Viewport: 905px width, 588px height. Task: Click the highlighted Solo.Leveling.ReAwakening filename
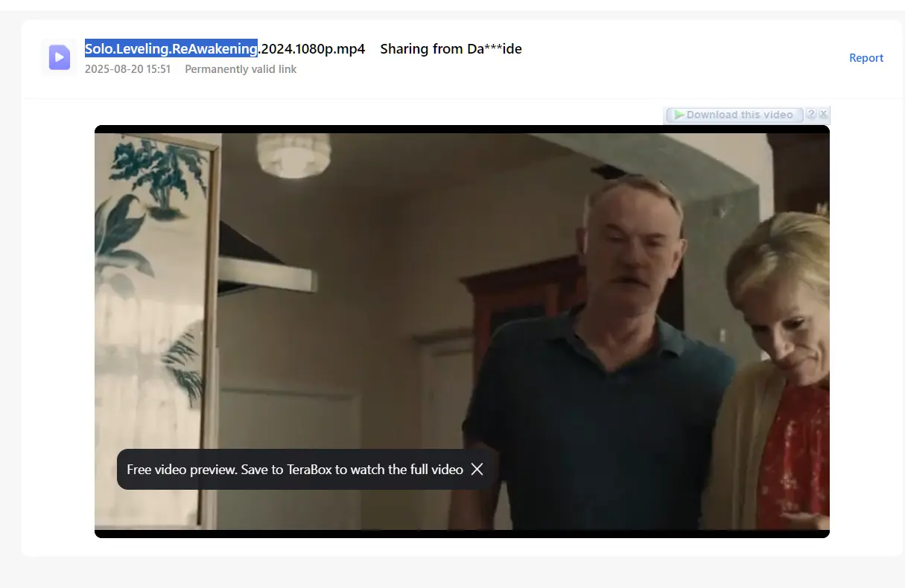[x=171, y=49]
